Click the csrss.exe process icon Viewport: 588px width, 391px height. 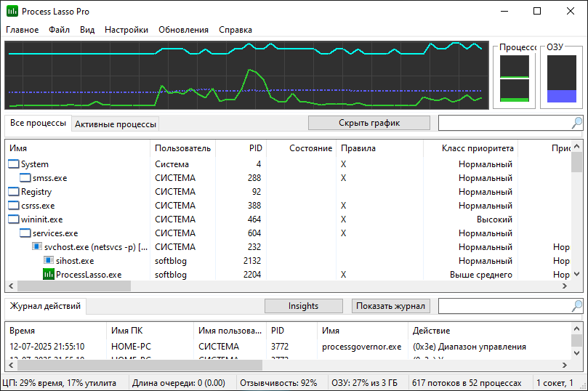[x=14, y=206]
